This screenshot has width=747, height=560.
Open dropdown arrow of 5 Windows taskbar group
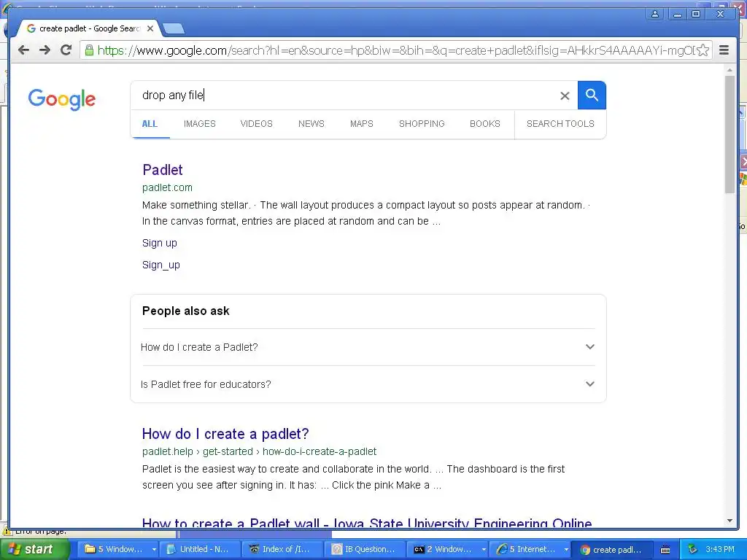[154, 550]
